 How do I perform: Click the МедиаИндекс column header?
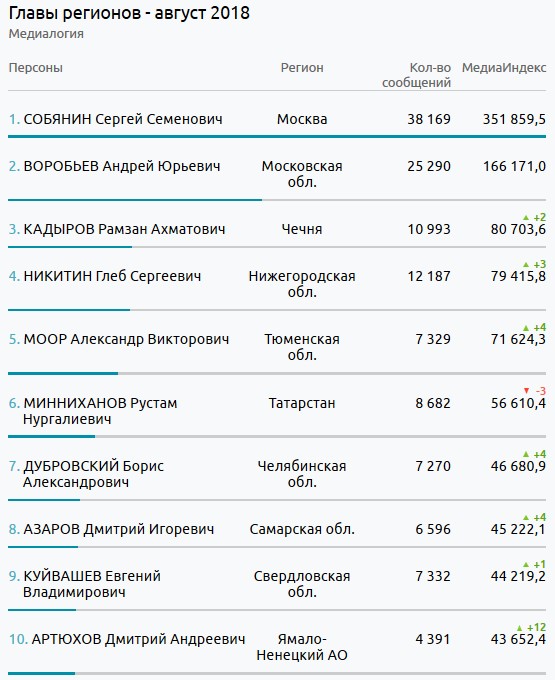point(504,68)
